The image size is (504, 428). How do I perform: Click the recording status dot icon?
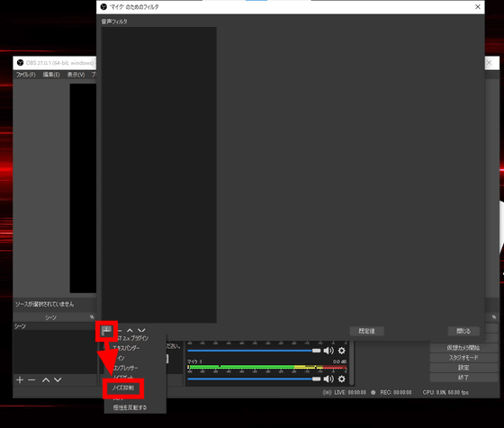pos(373,392)
